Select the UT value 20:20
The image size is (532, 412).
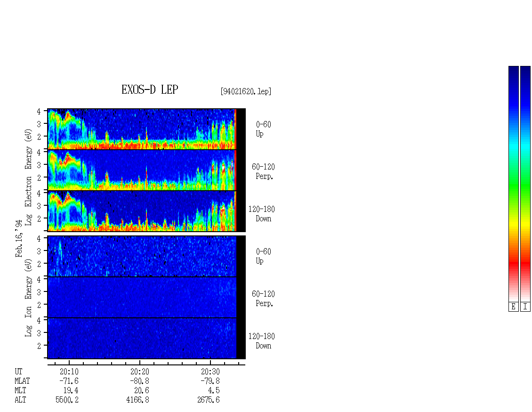click(x=139, y=372)
